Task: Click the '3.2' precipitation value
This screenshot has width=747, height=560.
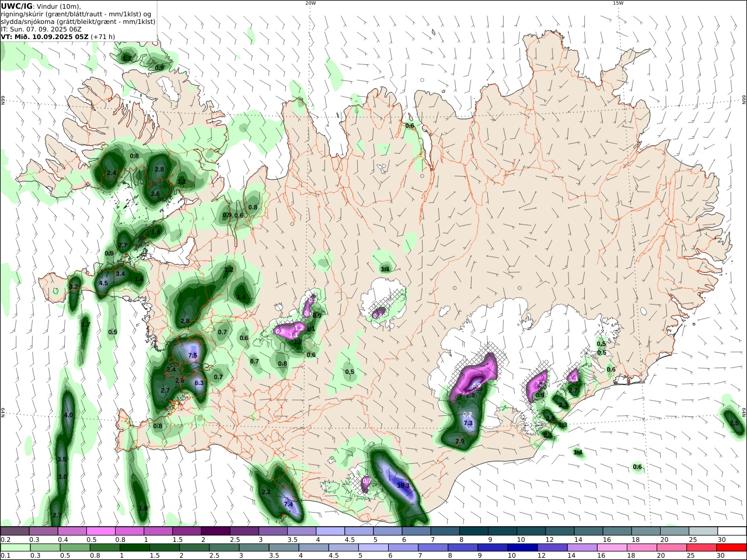Action: point(74,287)
